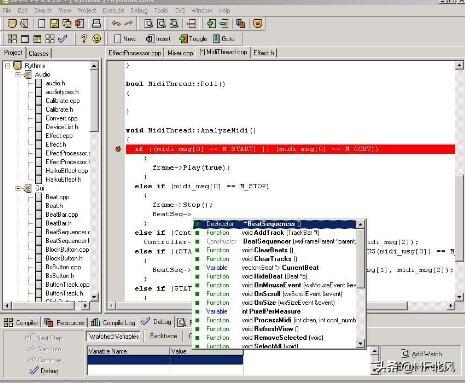Click the question mark Help icon
The height and width of the screenshot is (383, 465).
tap(84, 39)
